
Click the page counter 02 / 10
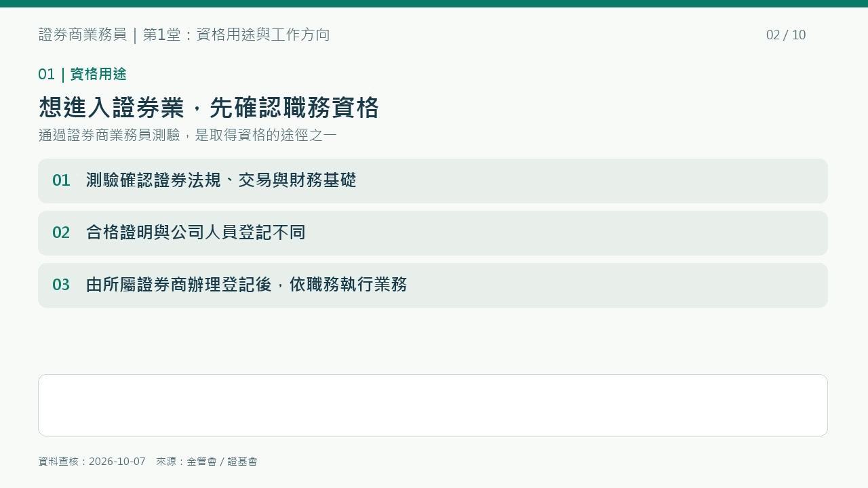point(786,35)
